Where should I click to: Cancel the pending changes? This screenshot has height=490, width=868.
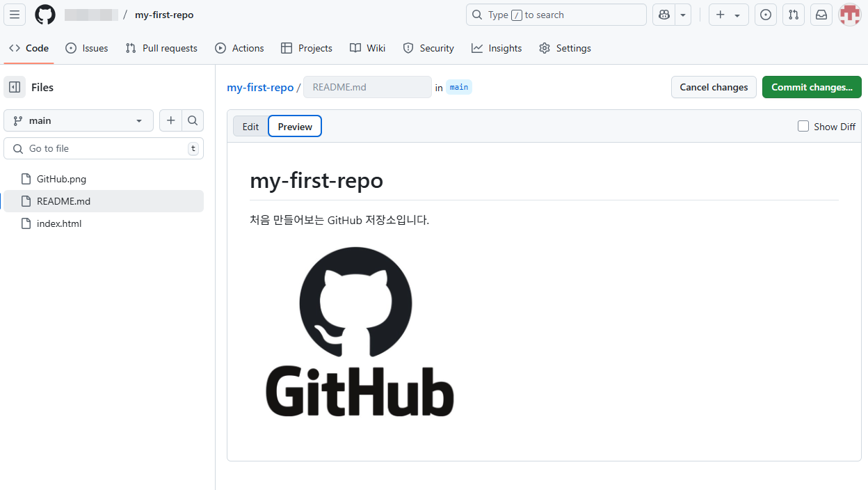pyautogui.click(x=714, y=86)
